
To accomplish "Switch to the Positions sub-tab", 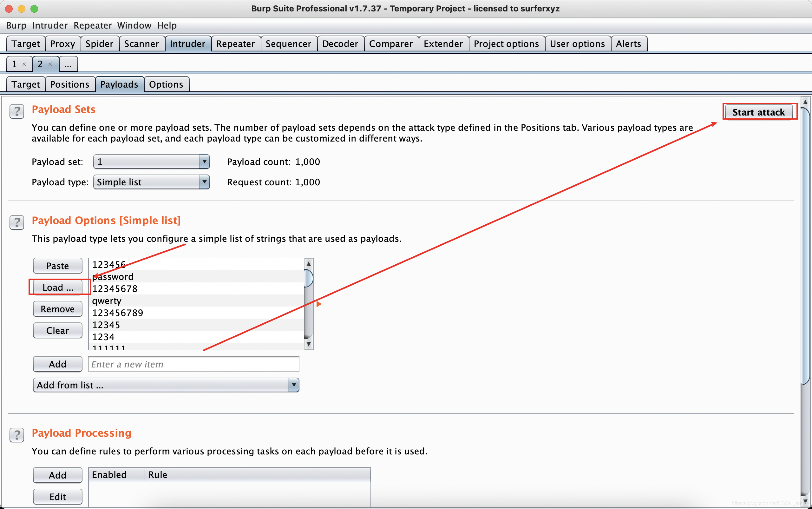I will coord(70,84).
